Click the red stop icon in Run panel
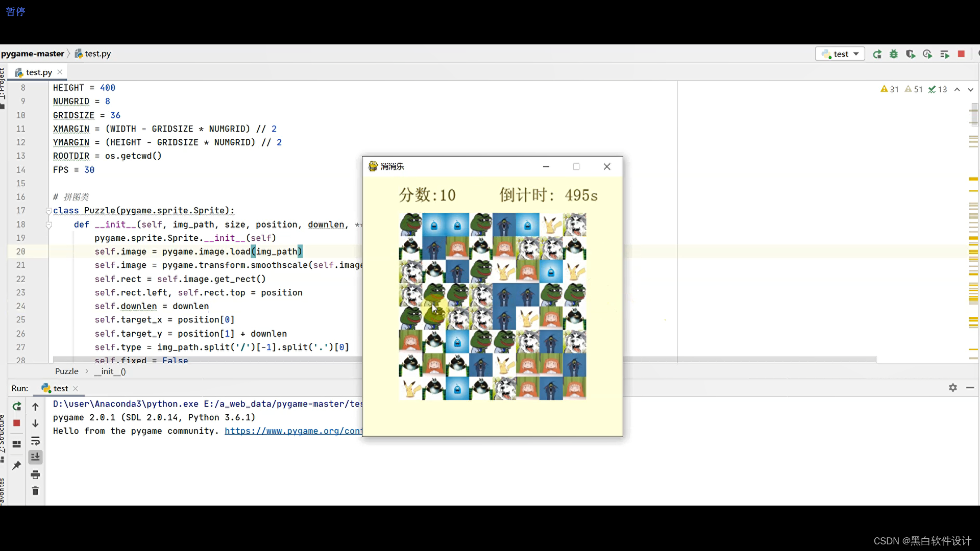980x551 pixels. click(17, 423)
